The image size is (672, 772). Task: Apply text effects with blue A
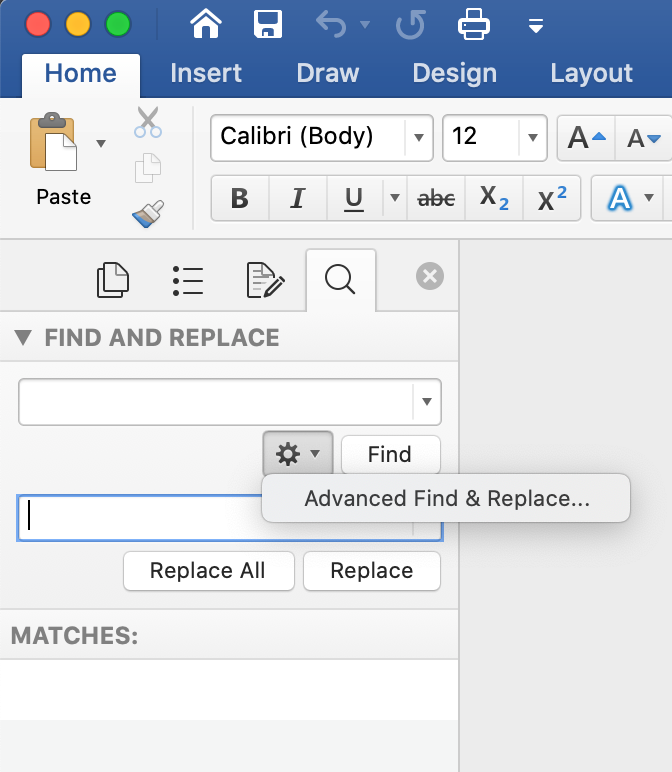click(x=619, y=198)
